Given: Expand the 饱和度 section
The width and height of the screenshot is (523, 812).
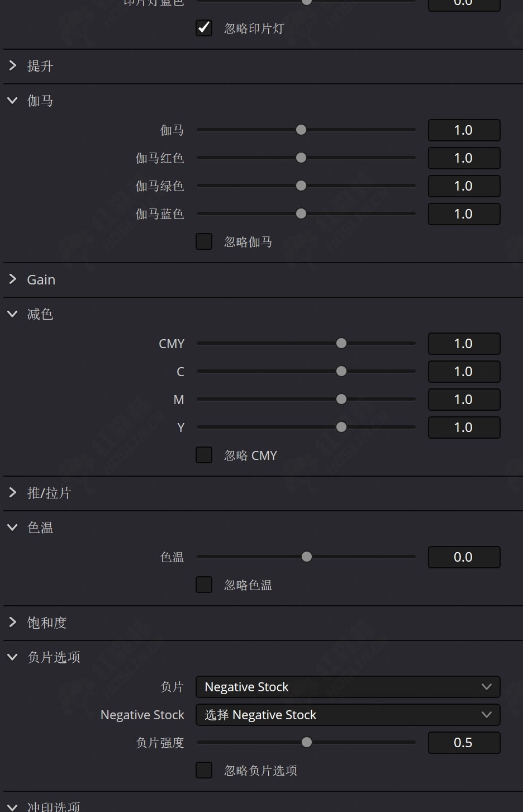Looking at the screenshot, I should [x=13, y=623].
